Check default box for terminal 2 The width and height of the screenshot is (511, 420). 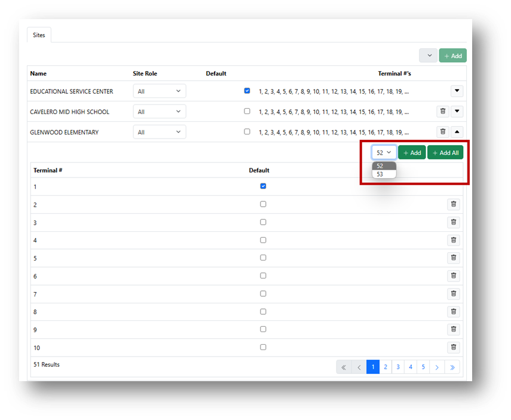[263, 204]
